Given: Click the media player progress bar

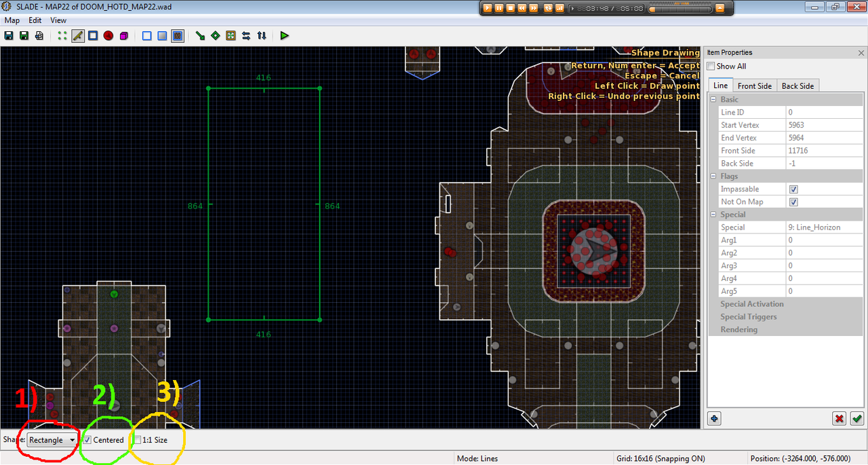Looking at the screenshot, I should 680,10.
